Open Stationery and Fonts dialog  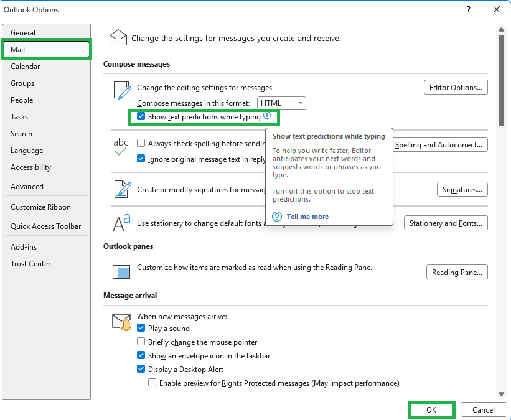click(446, 223)
